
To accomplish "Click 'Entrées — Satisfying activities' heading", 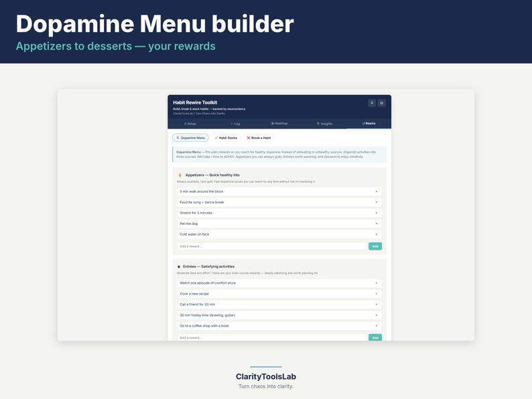I will tap(208, 267).
